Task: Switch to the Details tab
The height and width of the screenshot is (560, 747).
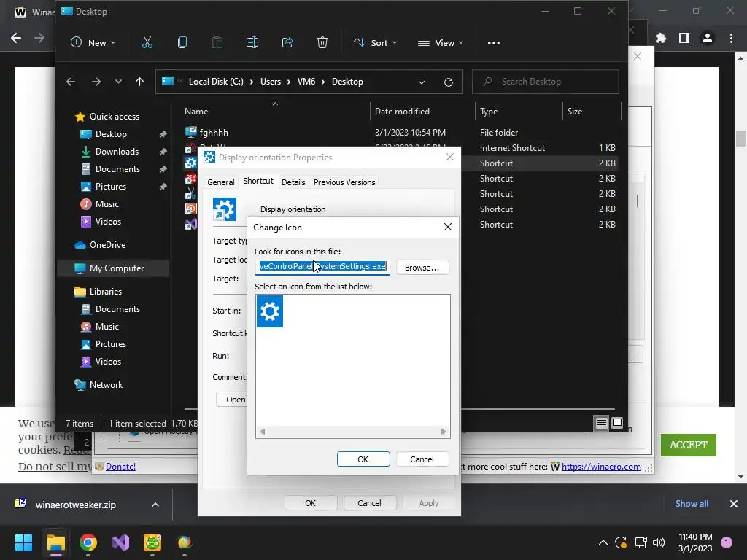Action: coord(293,182)
